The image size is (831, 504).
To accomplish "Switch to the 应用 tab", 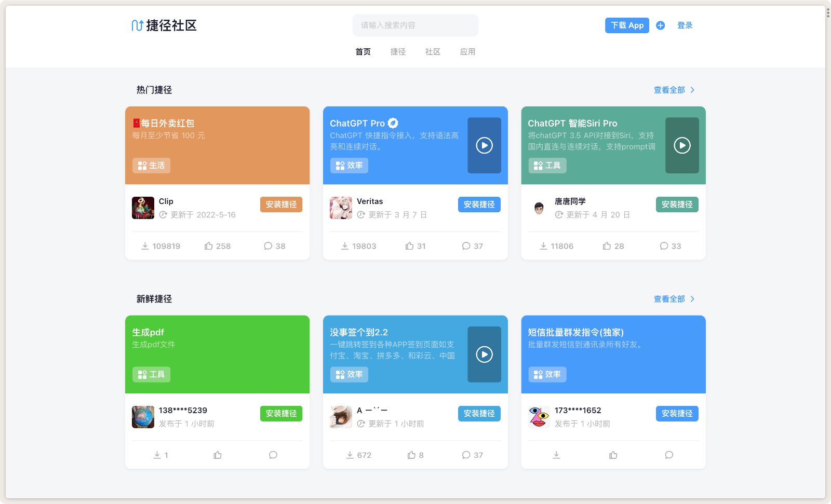I will tap(467, 52).
